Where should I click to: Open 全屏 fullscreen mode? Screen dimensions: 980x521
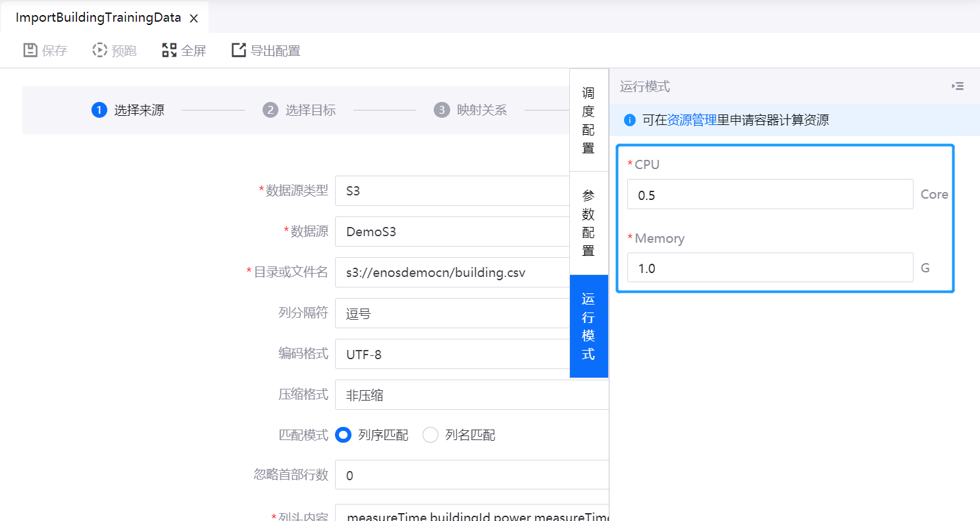pos(184,51)
